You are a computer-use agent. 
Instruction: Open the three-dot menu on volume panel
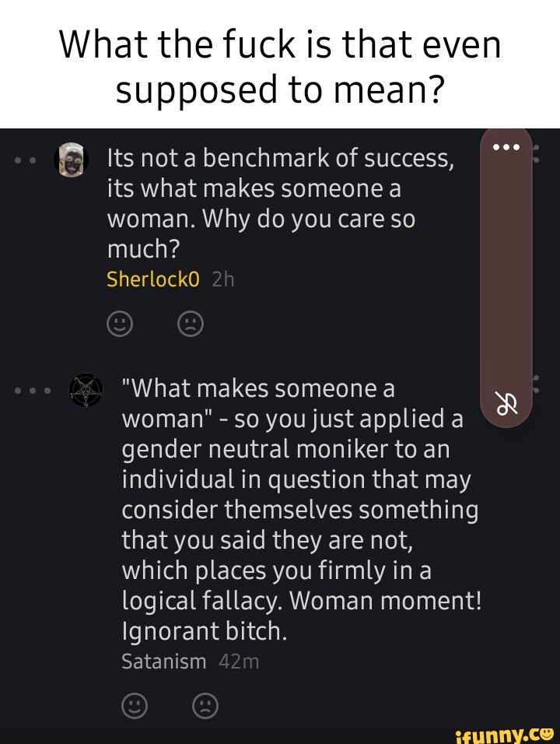tap(506, 148)
